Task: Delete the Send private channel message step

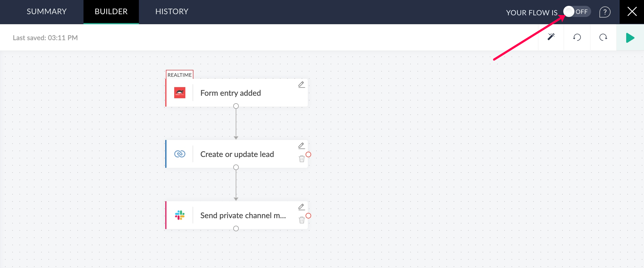Action: click(302, 220)
